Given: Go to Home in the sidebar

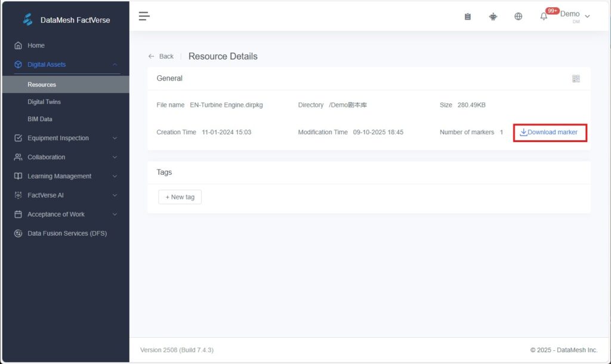Looking at the screenshot, I should pos(36,45).
